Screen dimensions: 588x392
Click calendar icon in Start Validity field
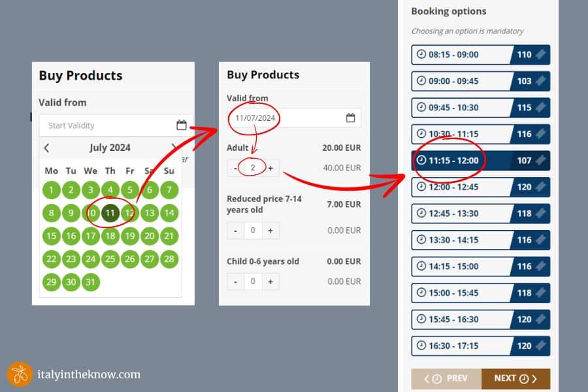(x=181, y=125)
